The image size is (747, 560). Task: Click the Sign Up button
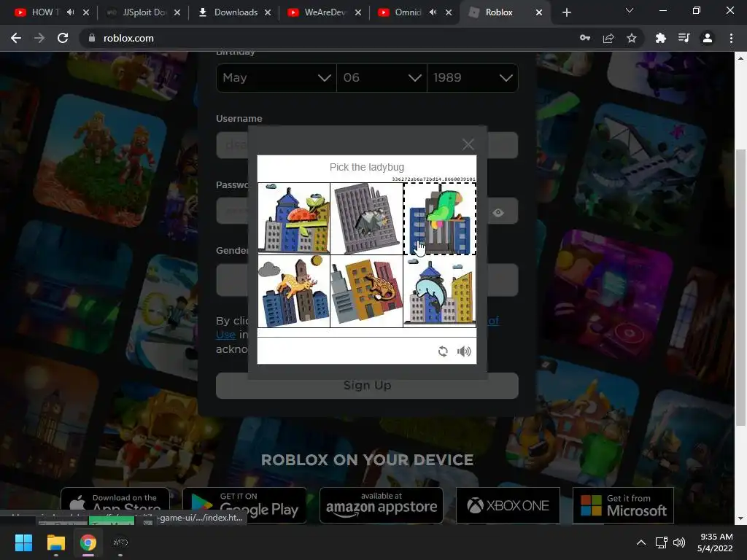[x=367, y=385]
